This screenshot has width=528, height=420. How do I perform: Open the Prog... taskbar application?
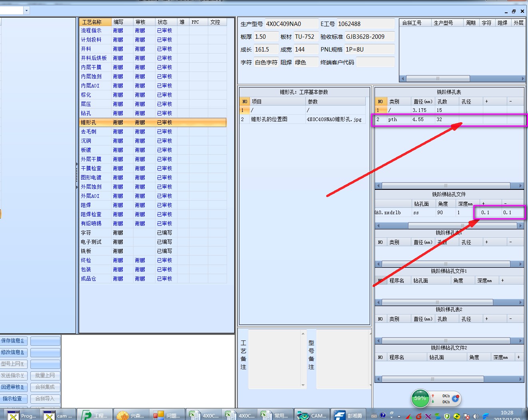[x=22, y=415]
